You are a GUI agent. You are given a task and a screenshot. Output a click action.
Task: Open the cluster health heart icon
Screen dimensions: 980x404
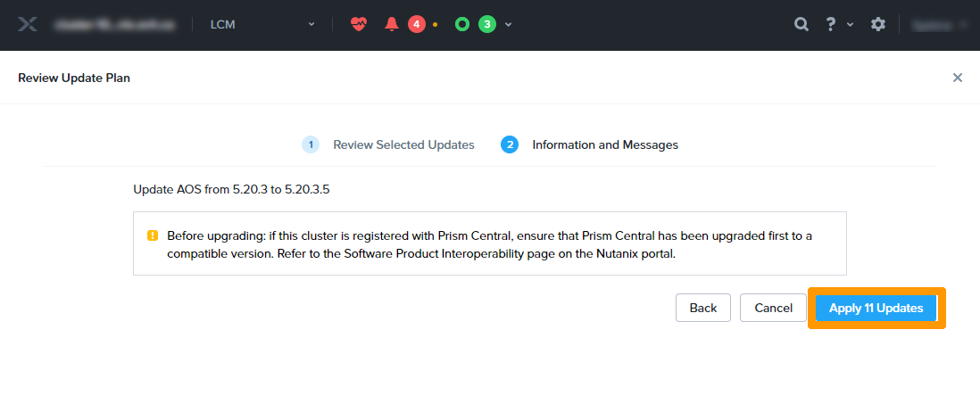point(359,24)
